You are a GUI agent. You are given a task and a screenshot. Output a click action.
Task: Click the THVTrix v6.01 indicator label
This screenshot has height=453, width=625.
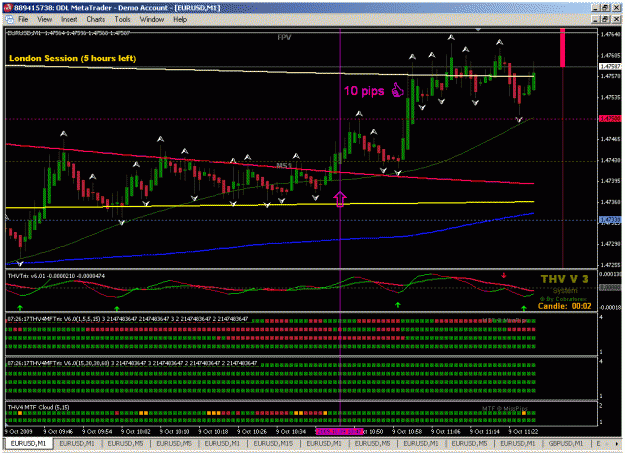[56, 276]
